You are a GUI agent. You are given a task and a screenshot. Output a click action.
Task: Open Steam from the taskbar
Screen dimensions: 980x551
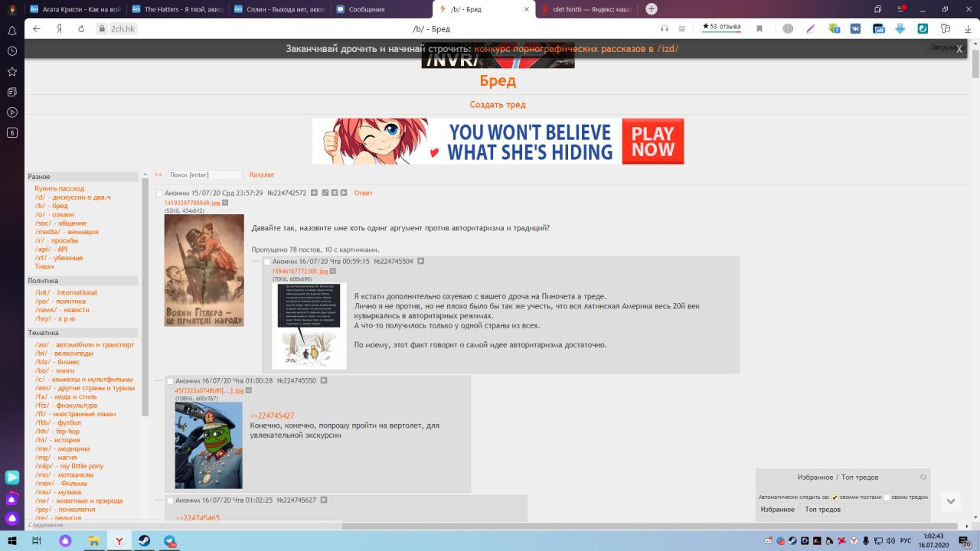pos(144,540)
